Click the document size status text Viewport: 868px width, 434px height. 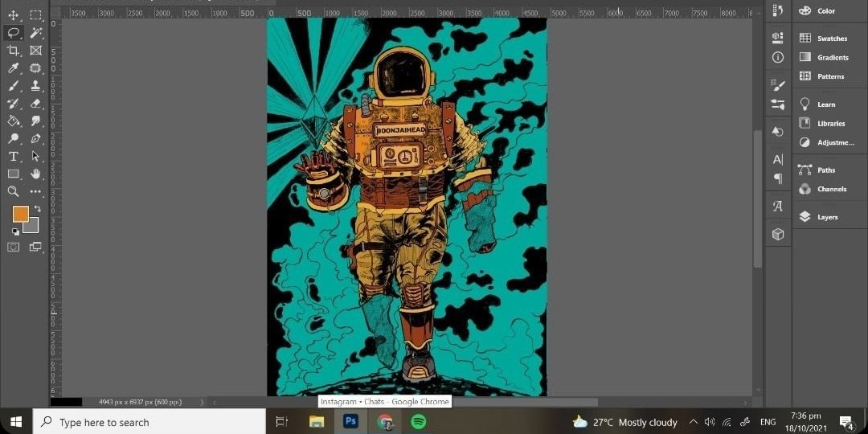[x=140, y=402]
